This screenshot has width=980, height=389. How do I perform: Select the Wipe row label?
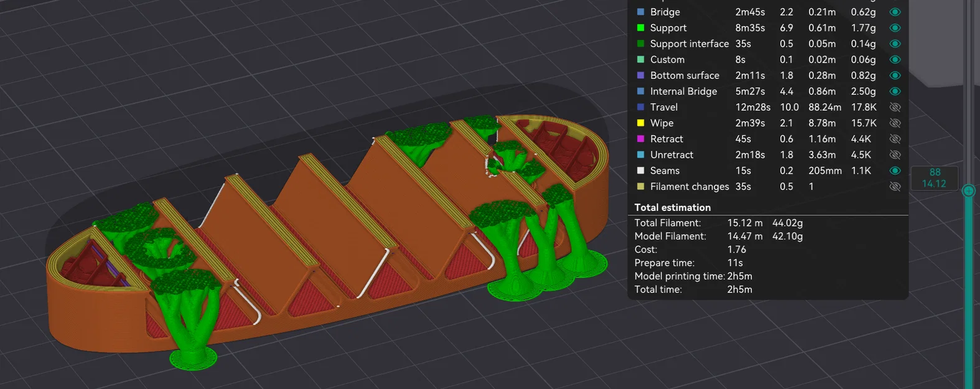click(661, 123)
